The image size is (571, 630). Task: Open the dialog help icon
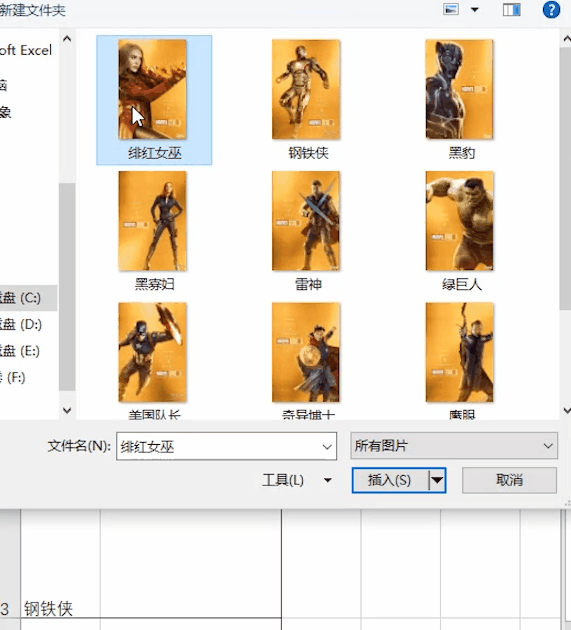[x=551, y=10]
